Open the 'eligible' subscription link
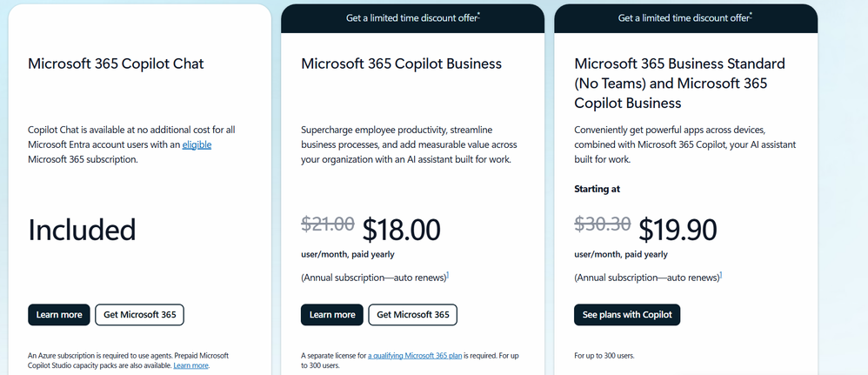The width and height of the screenshot is (868, 375). point(197,144)
